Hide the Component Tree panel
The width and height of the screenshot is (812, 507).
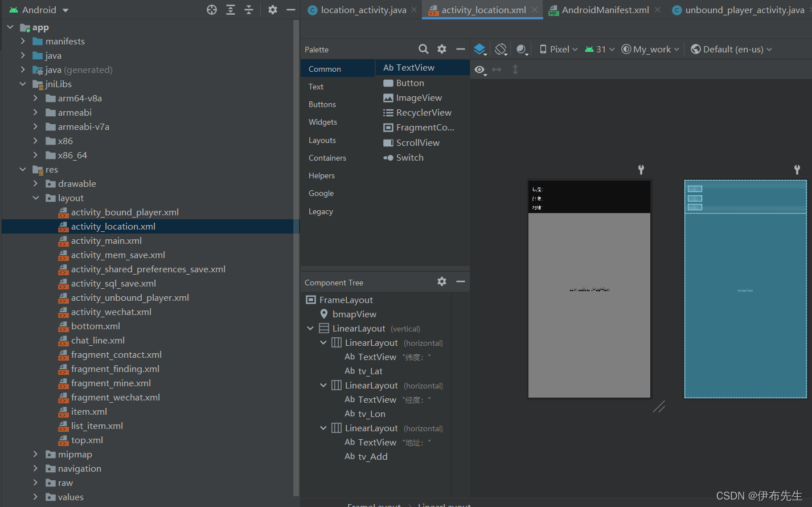pyautogui.click(x=461, y=281)
